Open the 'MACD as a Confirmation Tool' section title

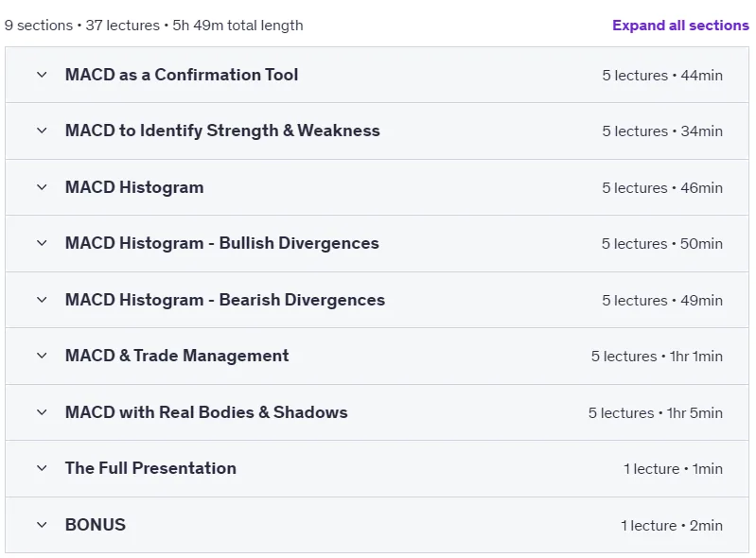182,75
